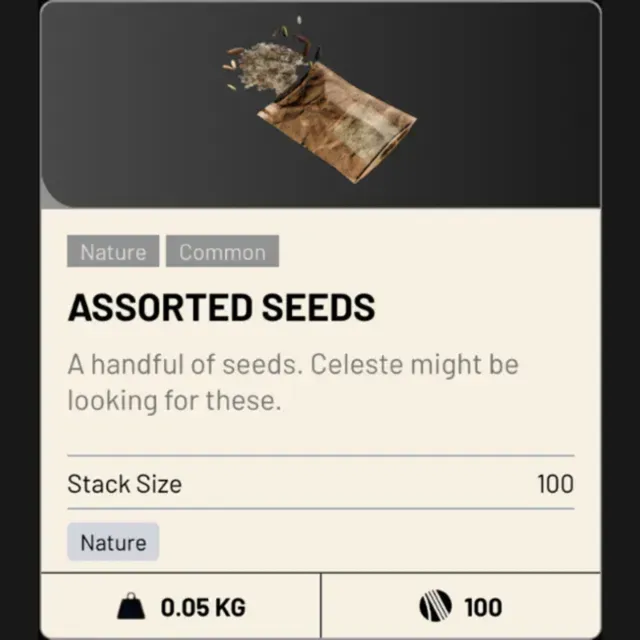Click the striped coin value icon
The image size is (640, 640).
coord(435,607)
